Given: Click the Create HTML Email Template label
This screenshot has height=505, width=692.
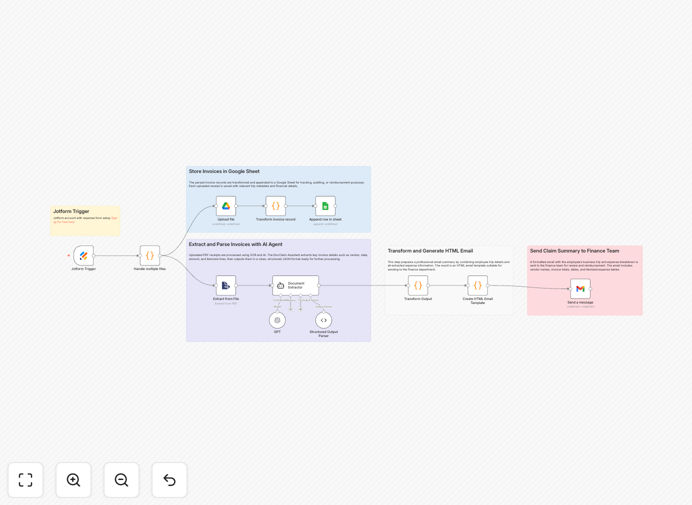Looking at the screenshot, I should click(x=478, y=301).
